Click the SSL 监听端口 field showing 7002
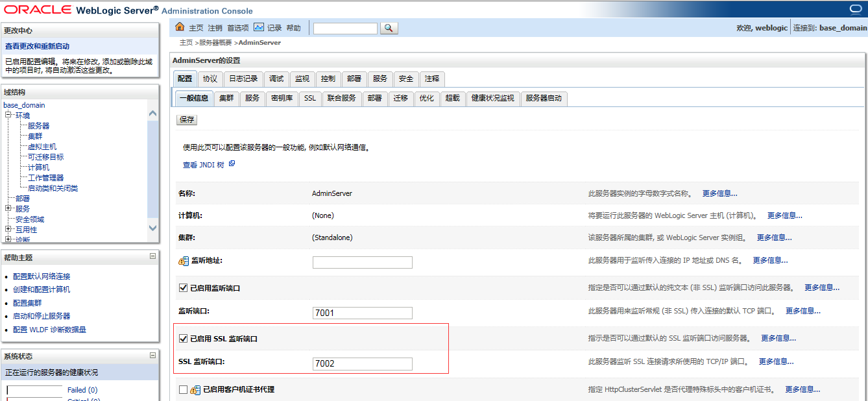868x401 pixels. 362,363
